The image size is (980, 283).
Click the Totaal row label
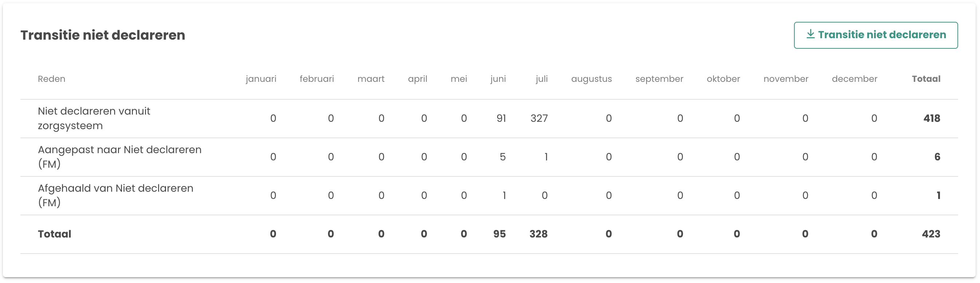(x=54, y=234)
